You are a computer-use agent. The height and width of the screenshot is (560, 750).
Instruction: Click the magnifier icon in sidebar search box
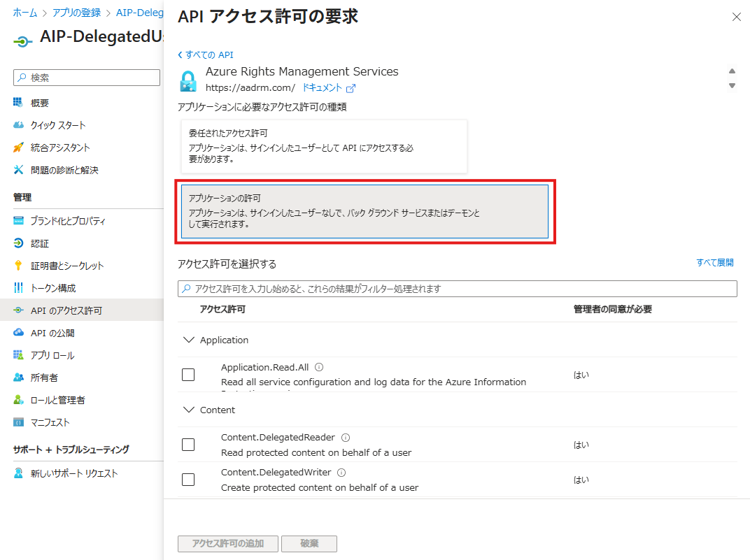tap(22, 78)
